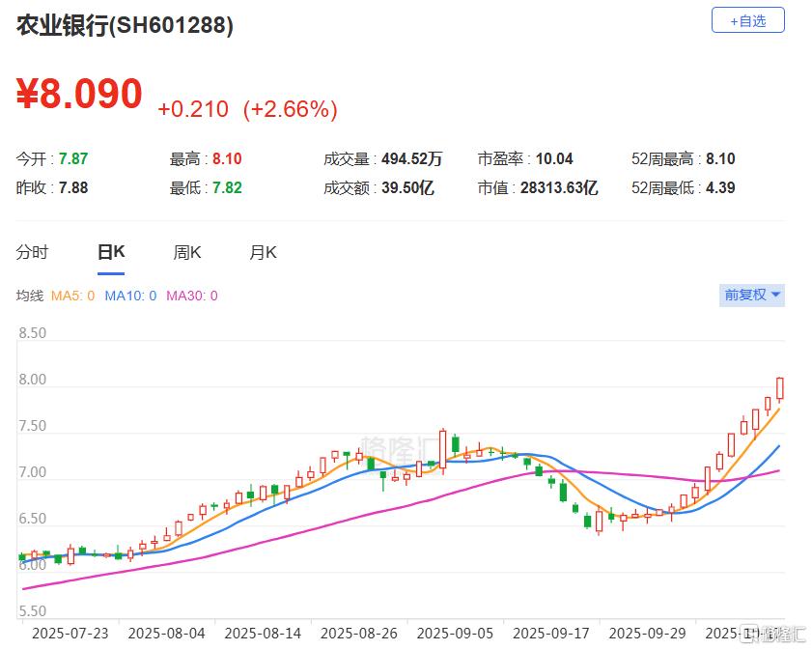Click the current price ¥8.090
Image resolution: width=812 pixels, height=650 pixels.
[79, 94]
